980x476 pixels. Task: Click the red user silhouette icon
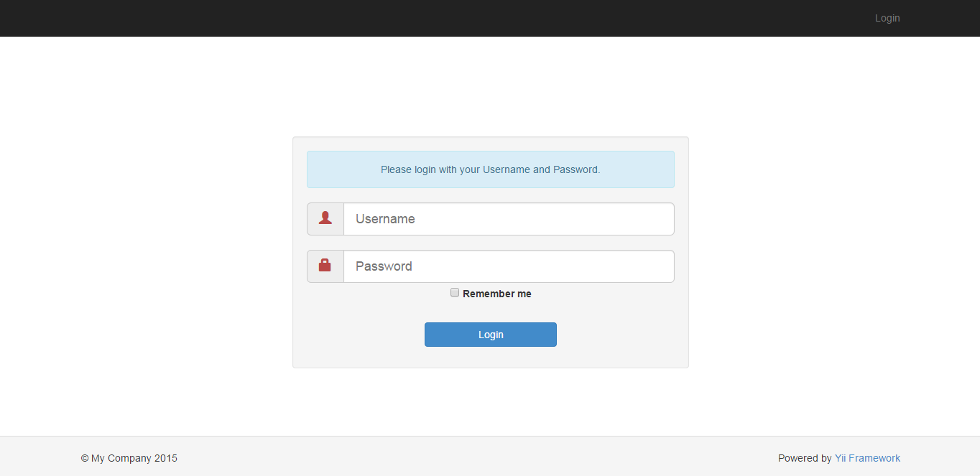pos(325,218)
